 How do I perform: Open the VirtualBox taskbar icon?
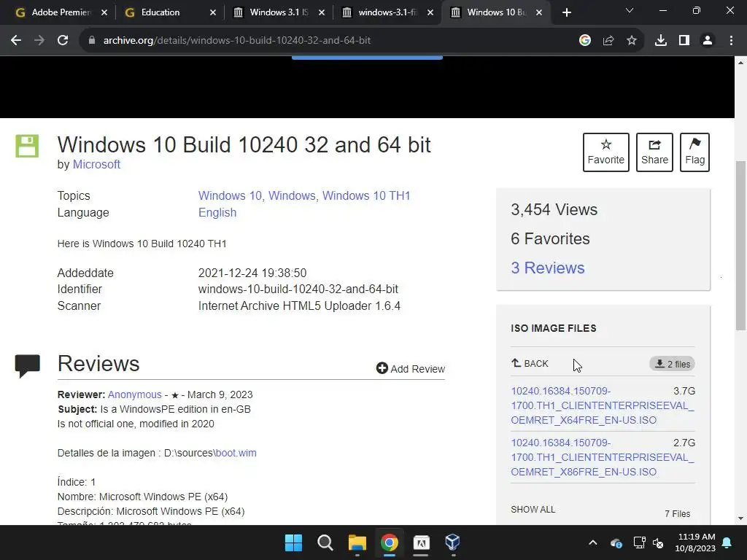pos(452,542)
